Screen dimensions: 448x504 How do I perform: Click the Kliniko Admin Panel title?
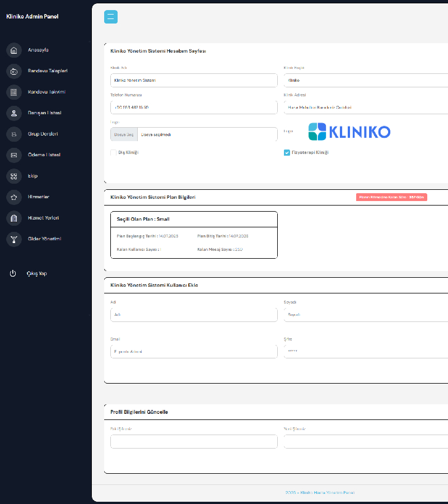click(x=32, y=16)
